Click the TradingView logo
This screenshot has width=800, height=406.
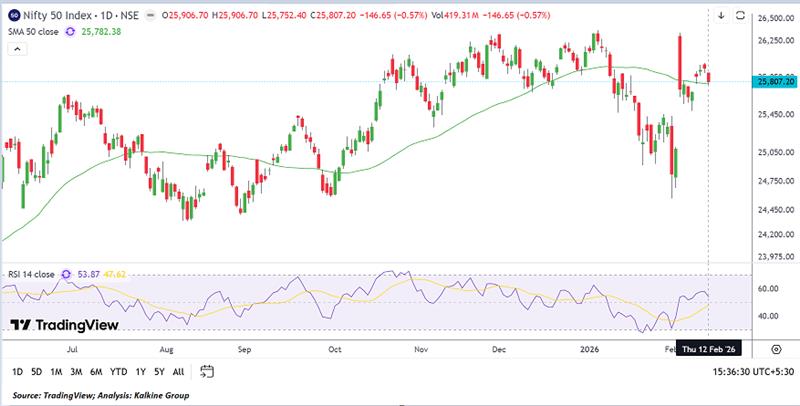point(64,325)
